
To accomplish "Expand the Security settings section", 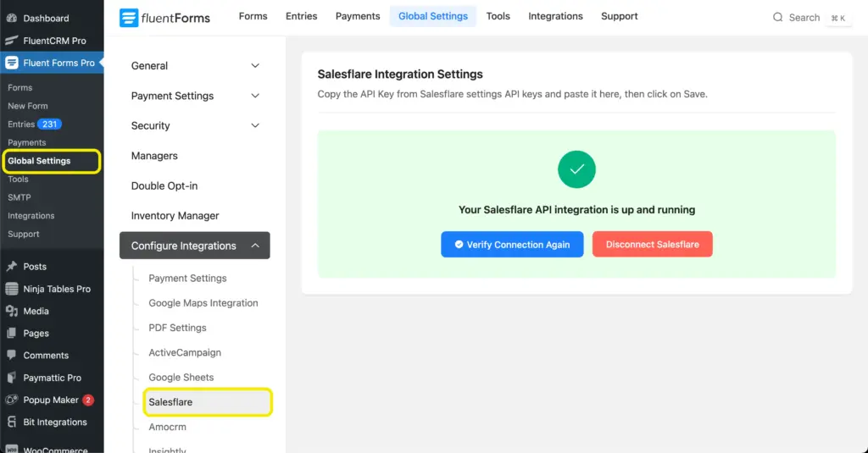I will pyautogui.click(x=255, y=126).
